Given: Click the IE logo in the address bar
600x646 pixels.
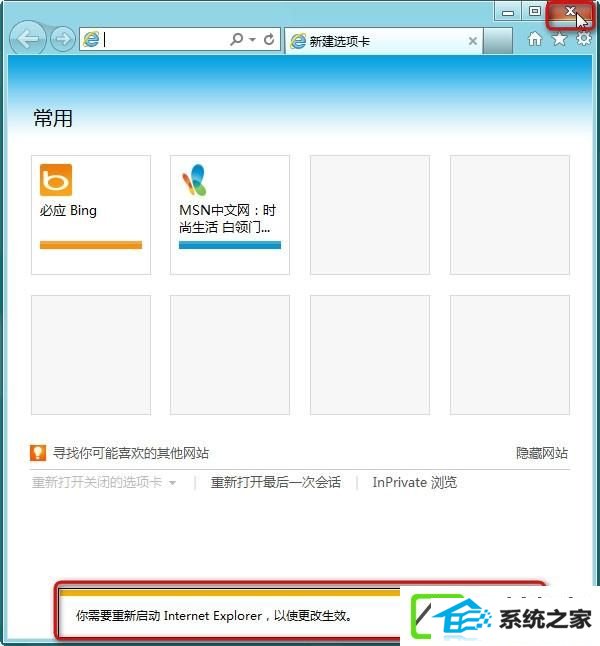Looking at the screenshot, I should click(91, 39).
